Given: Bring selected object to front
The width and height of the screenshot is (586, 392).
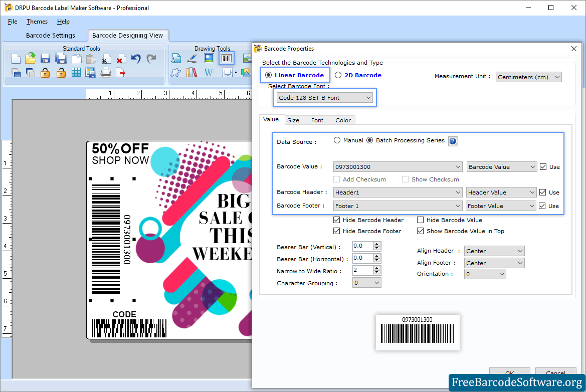Looking at the screenshot, I should [16, 73].
